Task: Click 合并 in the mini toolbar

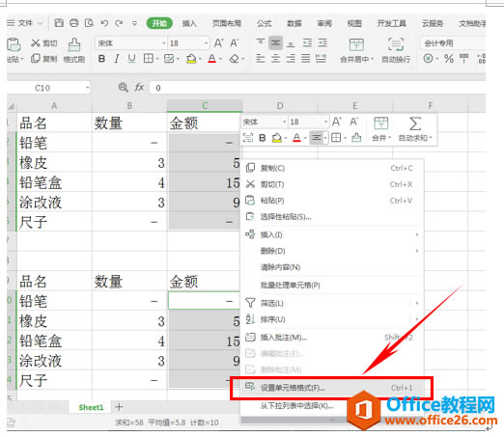Action: click(381, 129)
